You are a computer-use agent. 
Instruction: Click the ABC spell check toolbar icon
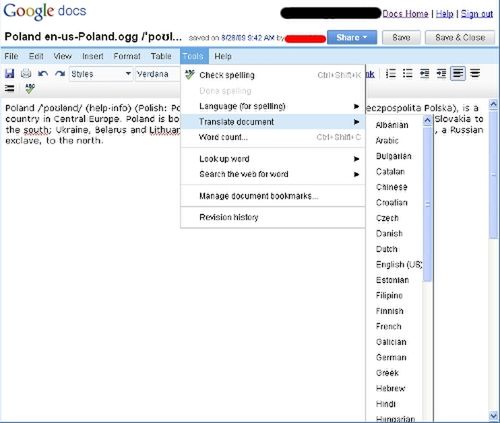30,88
